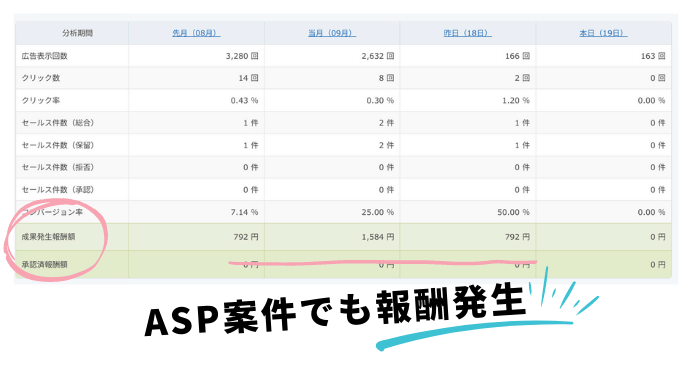Select the クリック数 row label
The width and height of the screenshot is (700, 370).
click(x=41, y=78)
